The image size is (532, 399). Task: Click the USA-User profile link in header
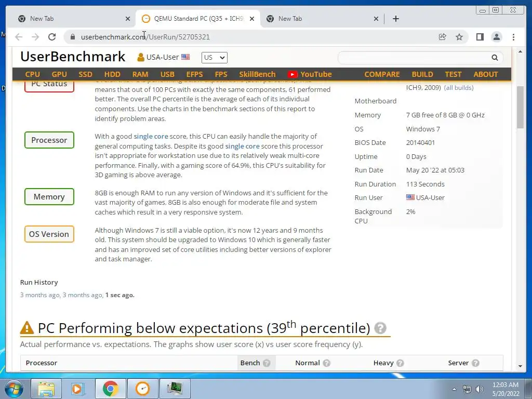(163, 57)
